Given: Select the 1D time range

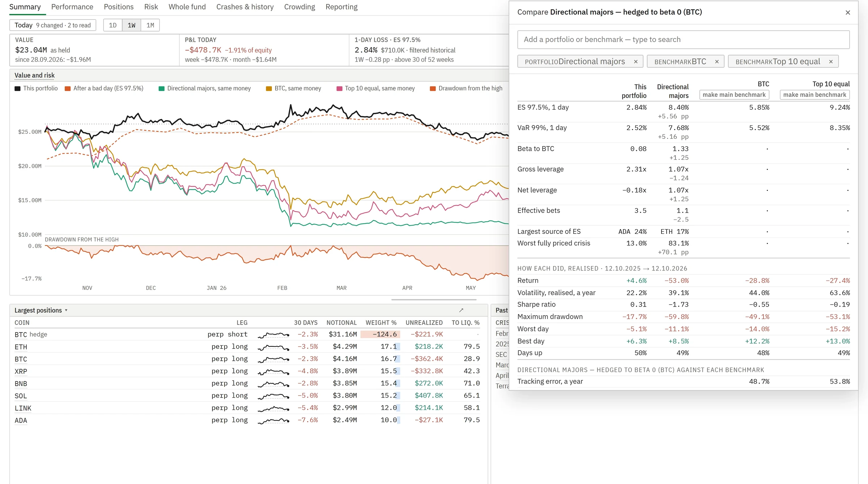Looking at the screenshot, I should [113, 25].
